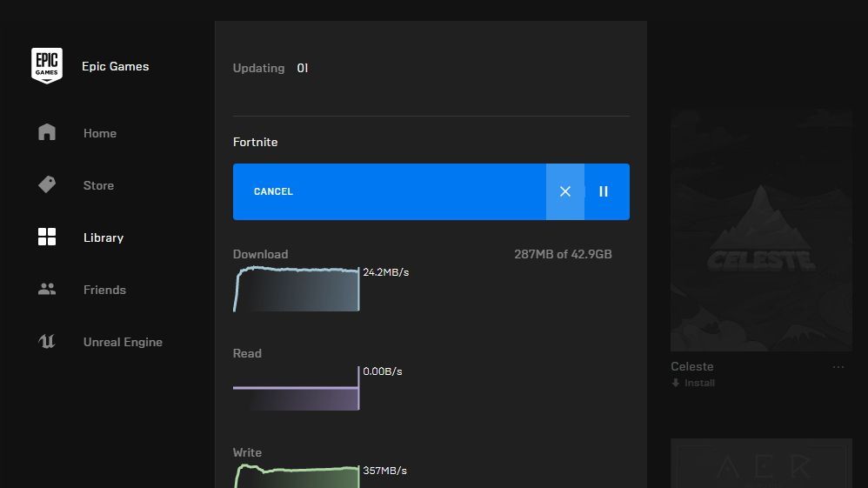Screen dimensions: 868x488
Task: Click the blue CANCEL button label
Action: [x=273, y=191]
